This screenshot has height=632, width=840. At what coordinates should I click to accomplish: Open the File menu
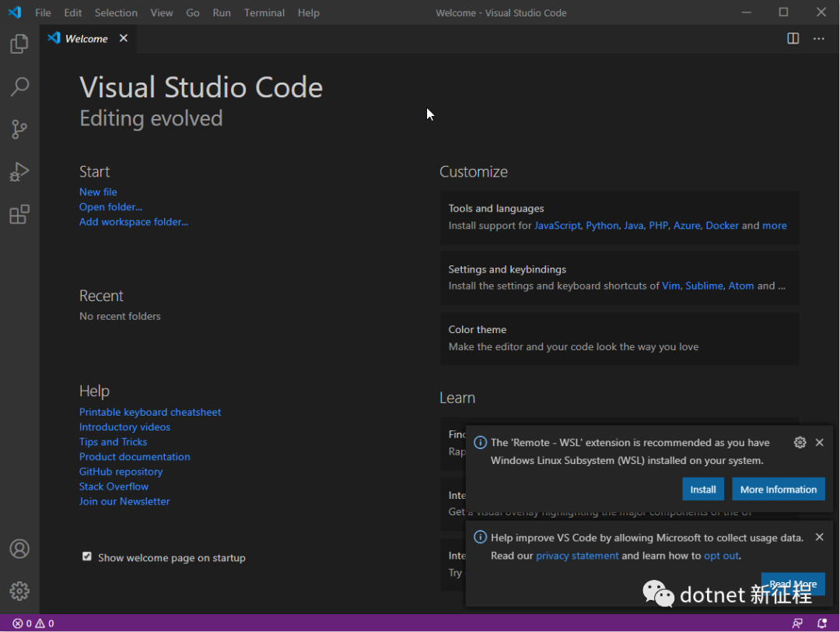coord(43,13)
